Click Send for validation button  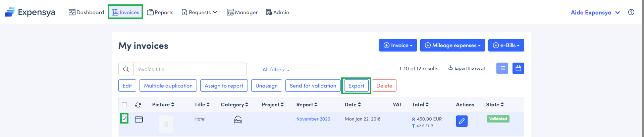pos(313,86)
